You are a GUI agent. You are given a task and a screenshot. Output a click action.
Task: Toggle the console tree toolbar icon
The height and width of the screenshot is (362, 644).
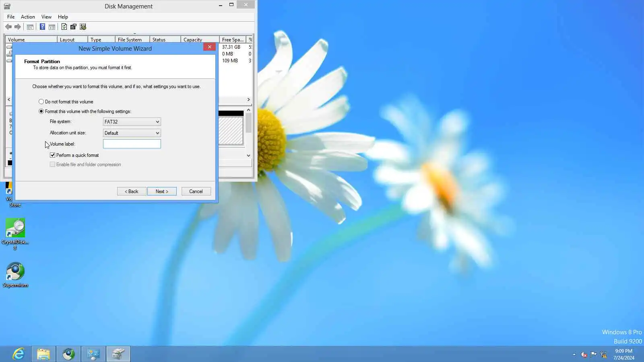click(x=30, y=27)
